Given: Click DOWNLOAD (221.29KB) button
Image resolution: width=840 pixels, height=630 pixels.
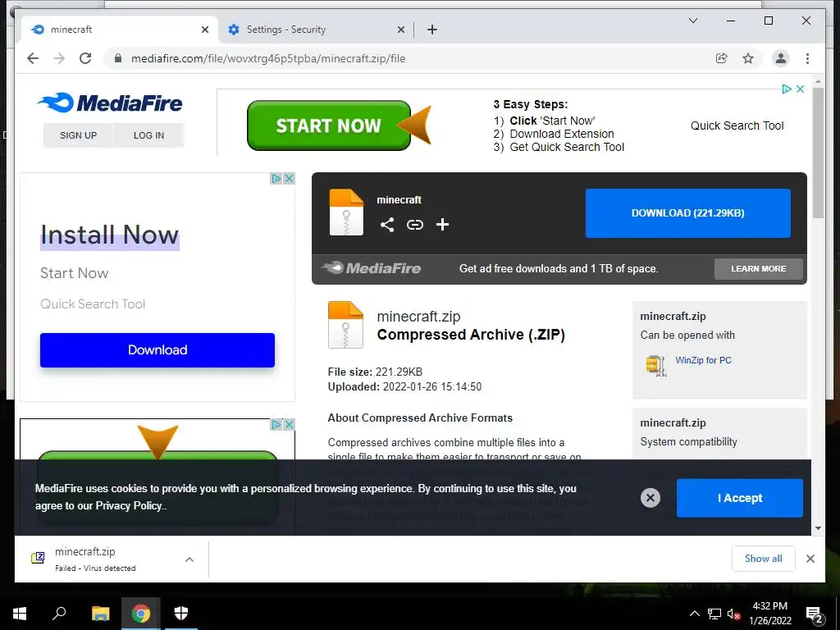Looking at the screenshot, I should 688,213.
